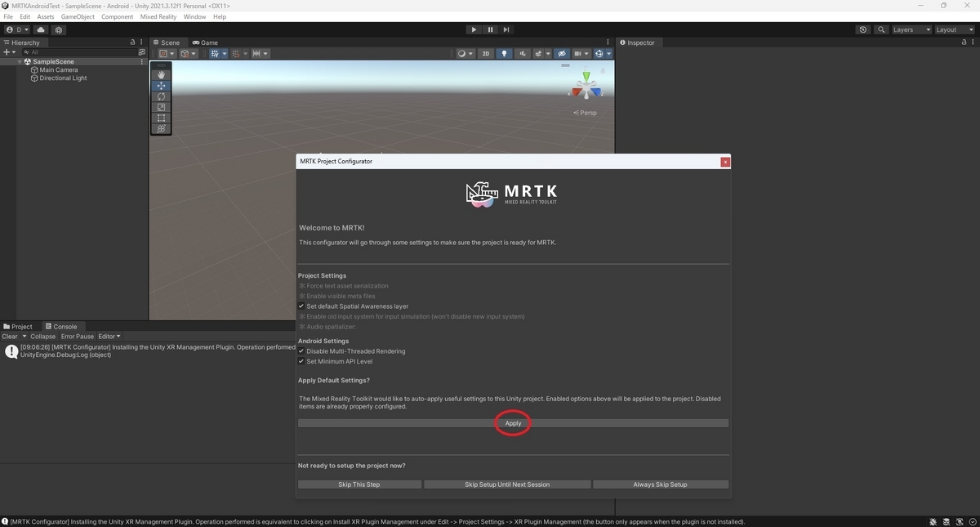Open the Gizmos dropdown arrow
The width and height of the screenshot is (980, 527).
[x=609, y=54]
